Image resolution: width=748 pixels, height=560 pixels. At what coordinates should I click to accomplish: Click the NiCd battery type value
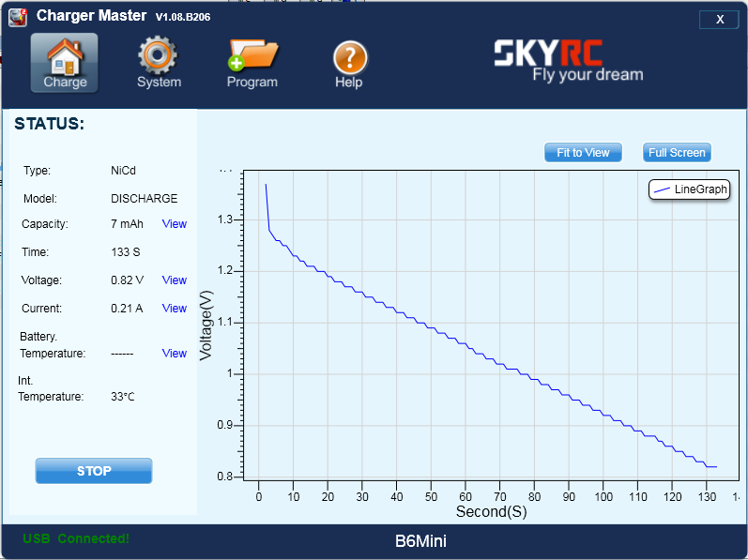click(x=123, y=171)
